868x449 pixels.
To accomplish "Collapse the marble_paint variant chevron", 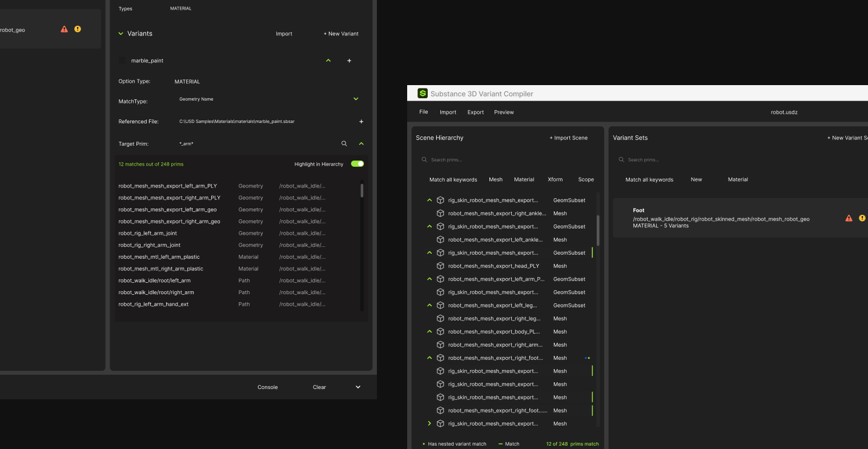I will [328, 61].
